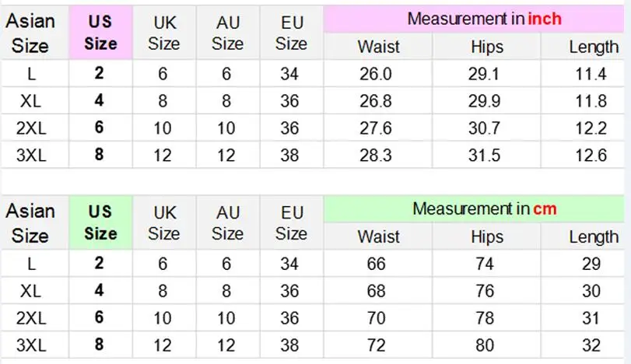631x364 pixels.
Task: Click waist value 72 in cm table
Action: [376, 345]
